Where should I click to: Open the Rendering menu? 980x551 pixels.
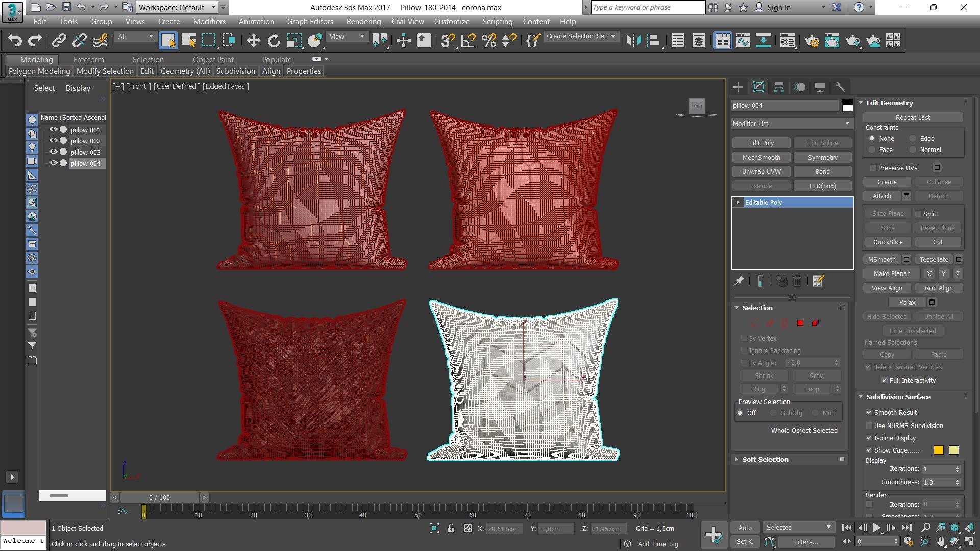363,22
